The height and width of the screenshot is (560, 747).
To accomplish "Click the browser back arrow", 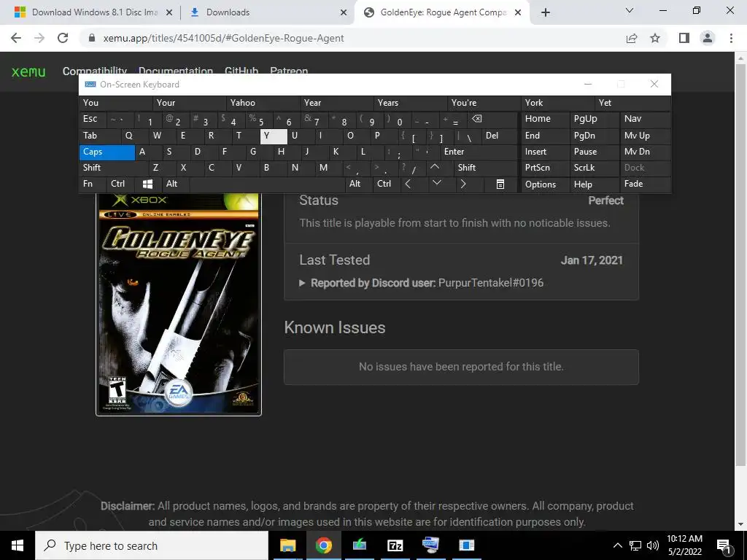I will coord(16,38).
